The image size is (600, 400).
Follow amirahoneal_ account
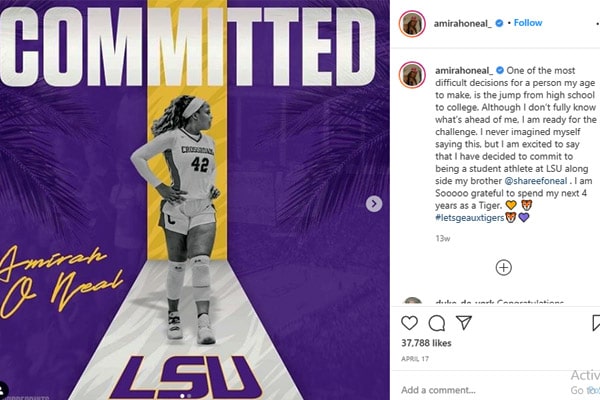[x=527, y=22]
